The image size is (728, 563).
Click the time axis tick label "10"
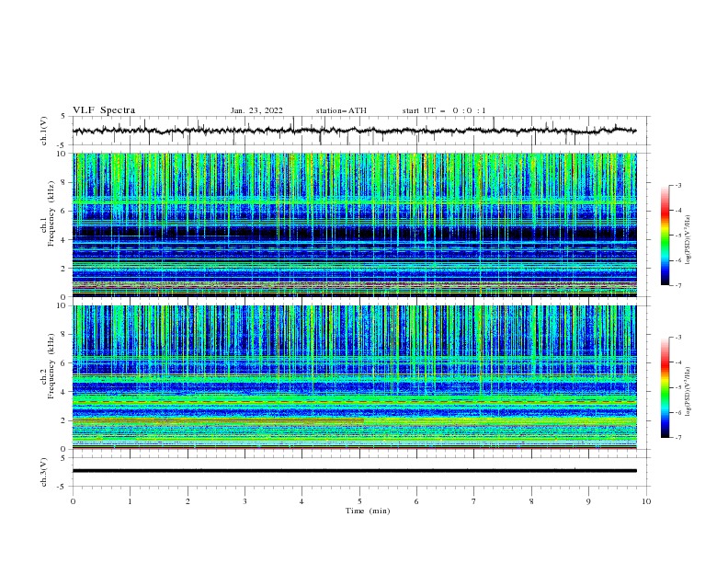point(646,501)
